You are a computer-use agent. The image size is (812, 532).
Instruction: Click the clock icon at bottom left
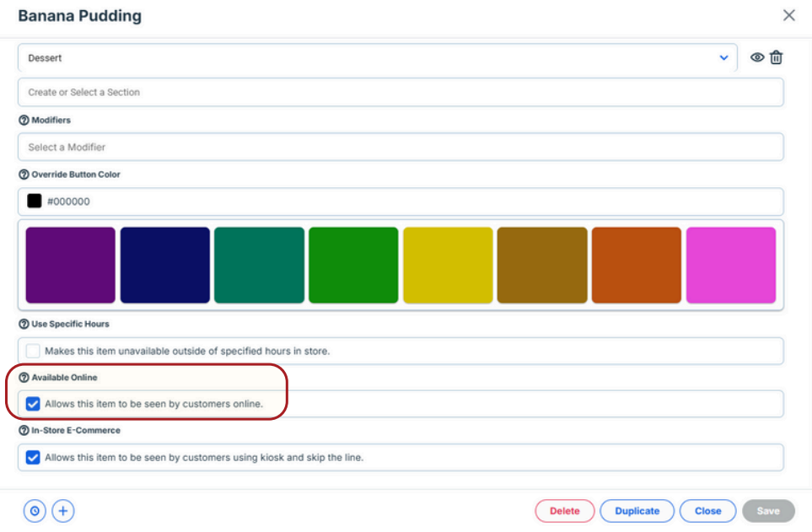point(35,511)
